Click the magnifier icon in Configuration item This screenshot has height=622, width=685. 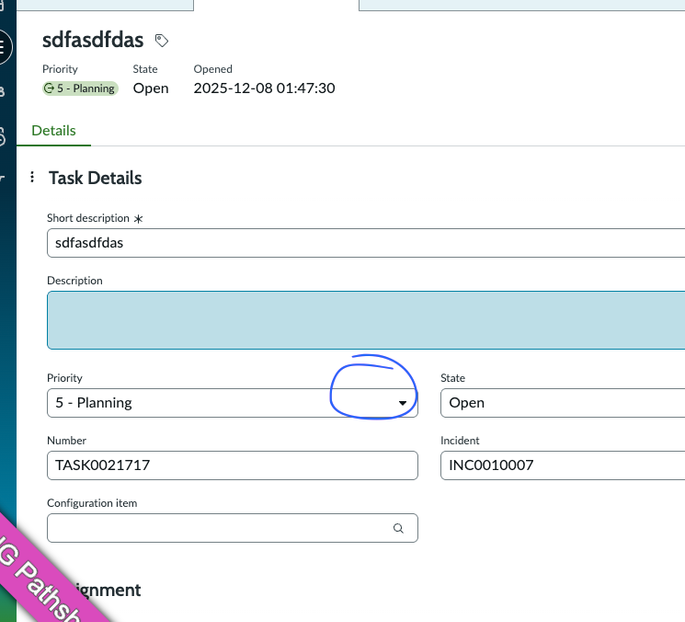(398, 528)
